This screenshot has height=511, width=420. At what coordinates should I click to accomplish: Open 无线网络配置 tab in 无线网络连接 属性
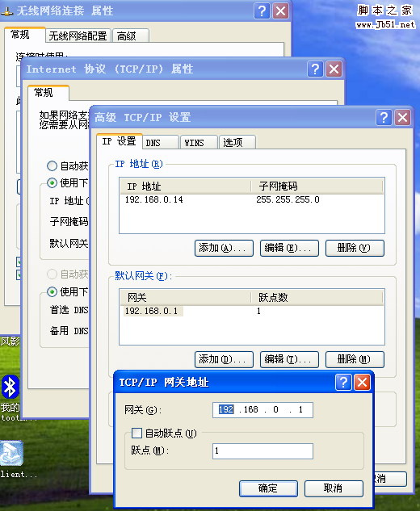[x=78, y=36]
